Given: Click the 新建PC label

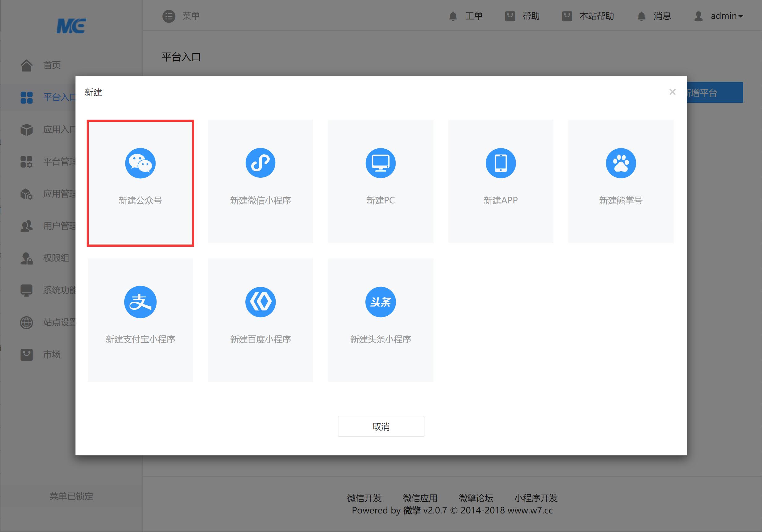Looking at the screenshot, I should [380, 200].
